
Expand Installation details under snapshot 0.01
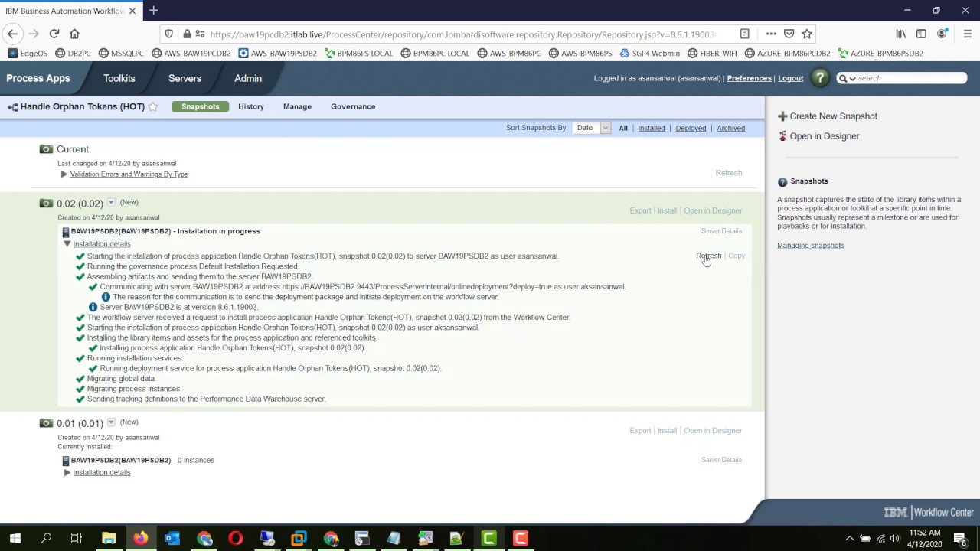tap(67, 473)
